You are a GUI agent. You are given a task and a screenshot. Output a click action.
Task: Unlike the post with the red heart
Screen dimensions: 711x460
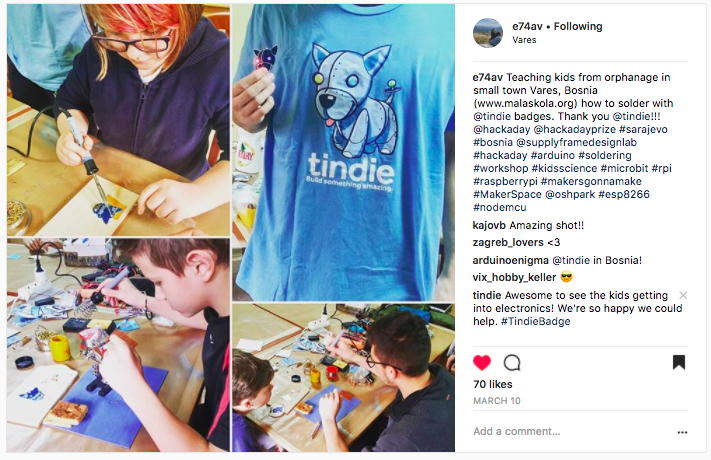pos(482,362)
